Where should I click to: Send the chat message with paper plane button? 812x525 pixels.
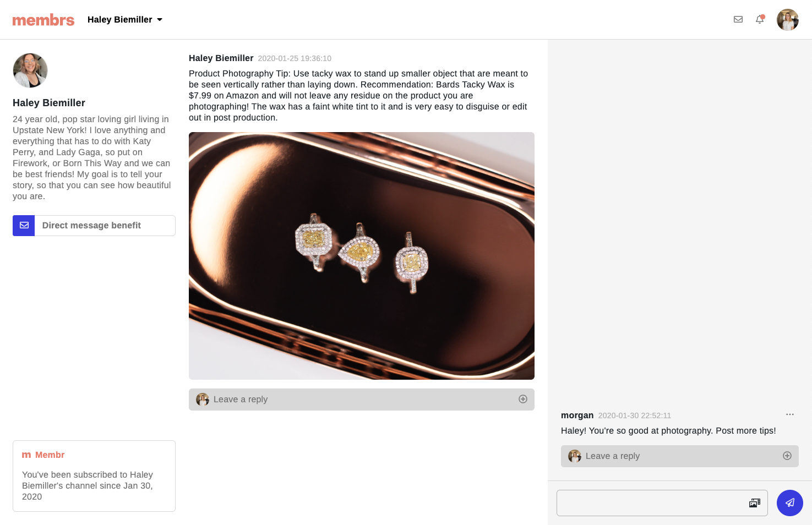tap(789, 502)
